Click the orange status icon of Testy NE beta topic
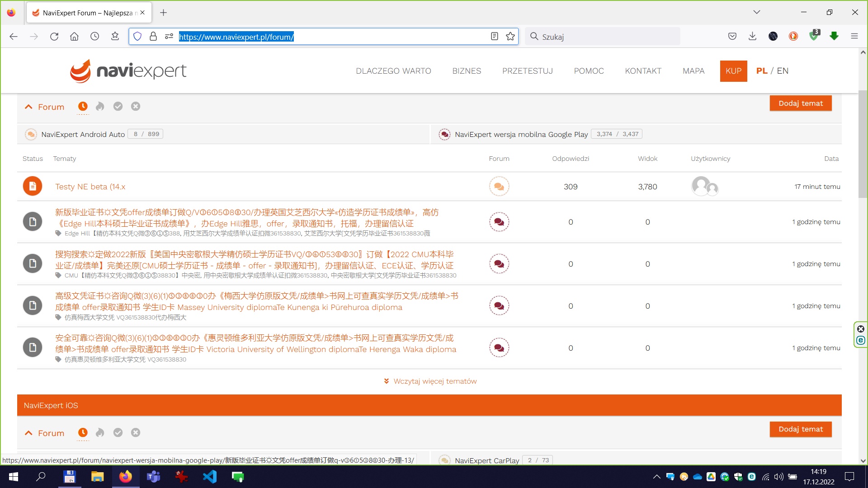Viewport: 868px width, 488px height. click(x=33, y=186)
